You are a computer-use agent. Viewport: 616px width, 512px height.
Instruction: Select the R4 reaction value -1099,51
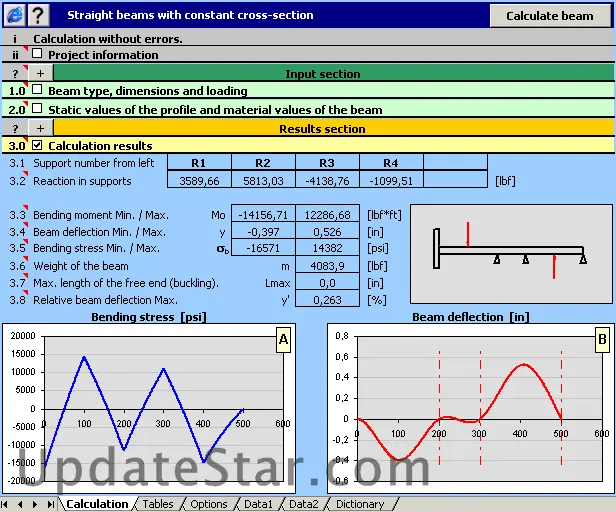tap(391, 181)
